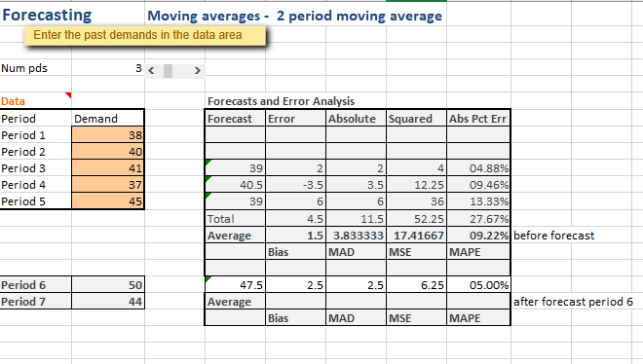The height and width of the screenshot is (364, 643).
Task: Select the average bias cell 1.5
Action: (295, 235)
